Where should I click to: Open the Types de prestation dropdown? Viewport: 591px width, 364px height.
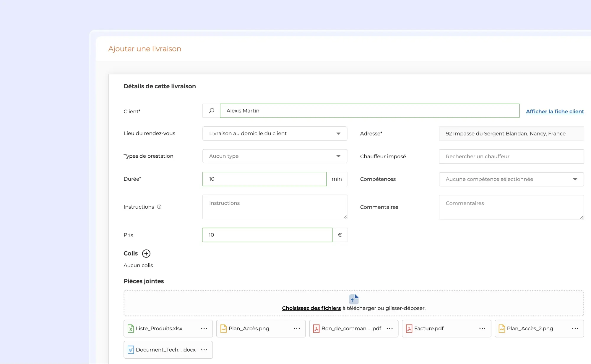[x=275, y=156]
